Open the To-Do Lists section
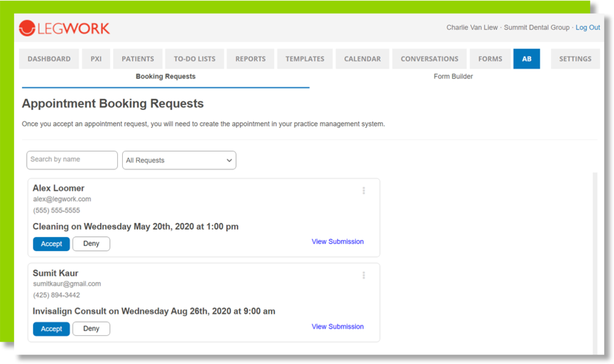 [x=194, y=58]
